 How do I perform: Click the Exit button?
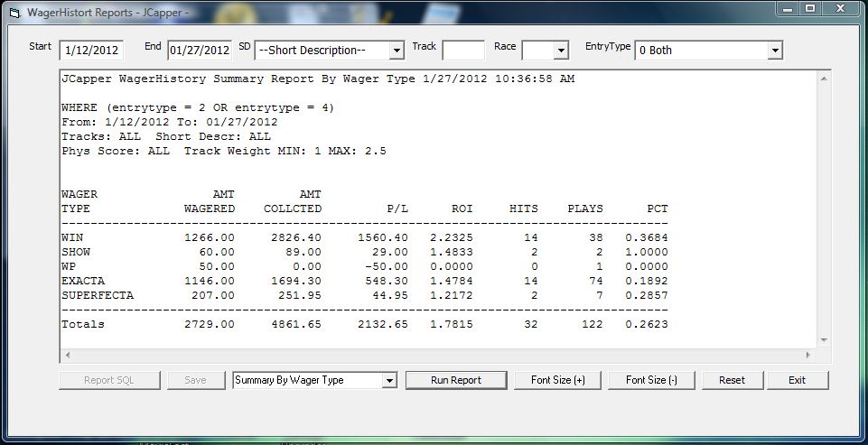click(798, 380)
